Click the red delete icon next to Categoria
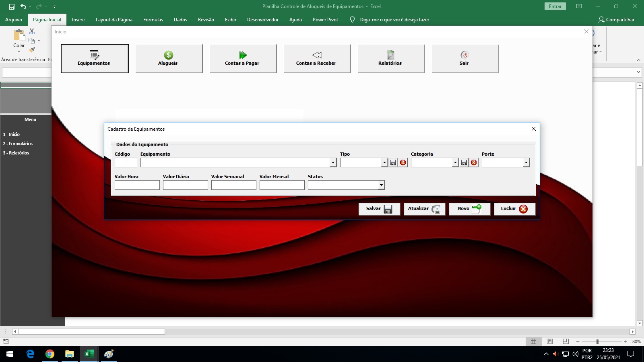Screen dimensions: 644x362 (x=474, y=162)
